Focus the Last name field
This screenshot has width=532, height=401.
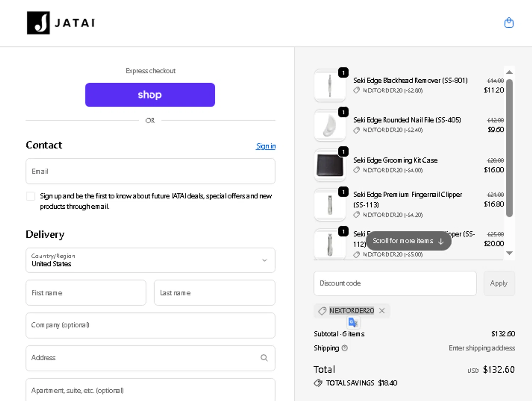click(215, 293)
